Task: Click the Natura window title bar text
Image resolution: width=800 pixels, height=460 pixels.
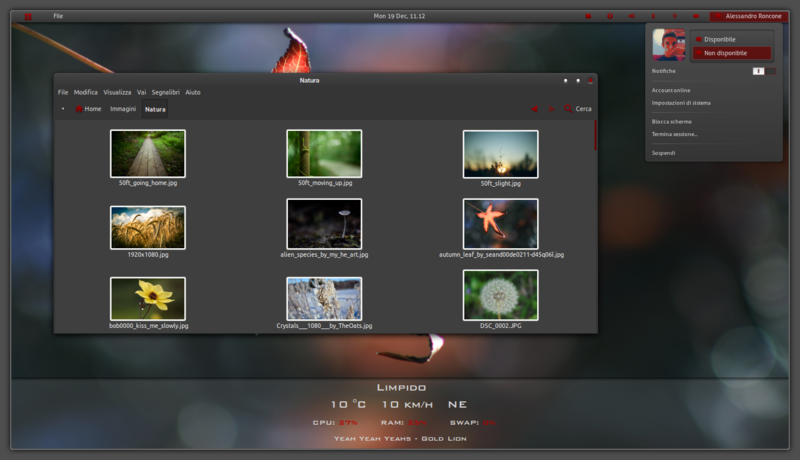Action: coord(309,80)
